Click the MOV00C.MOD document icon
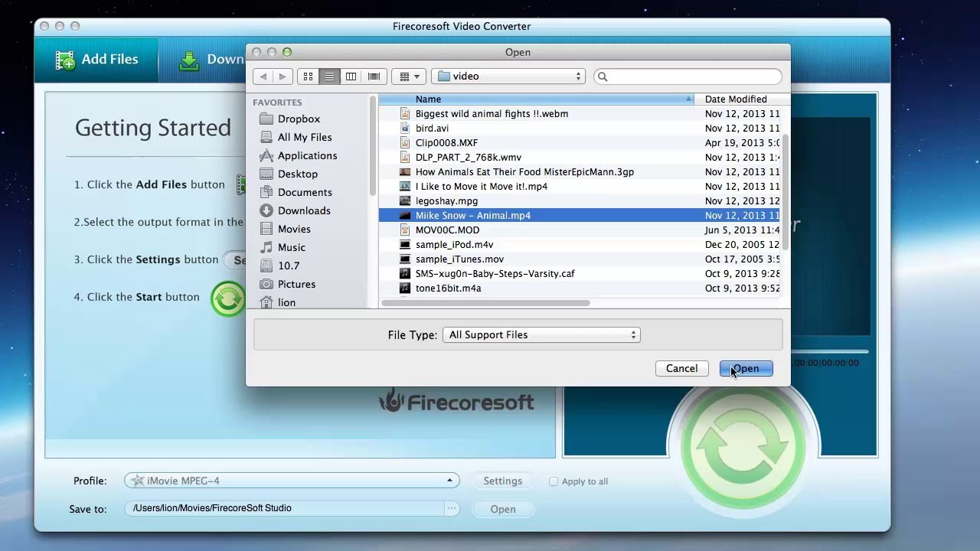Viewport: 980px width, 551px height. 405,230
